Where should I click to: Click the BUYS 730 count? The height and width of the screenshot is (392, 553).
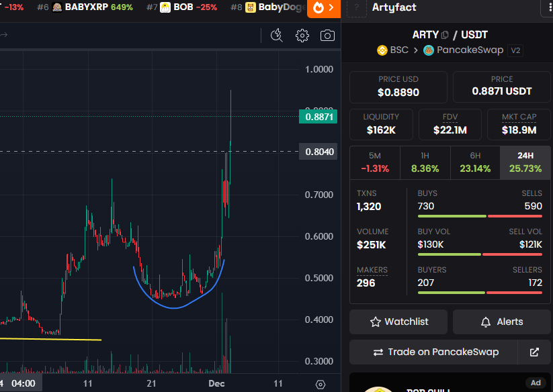(x=426, y=206)
